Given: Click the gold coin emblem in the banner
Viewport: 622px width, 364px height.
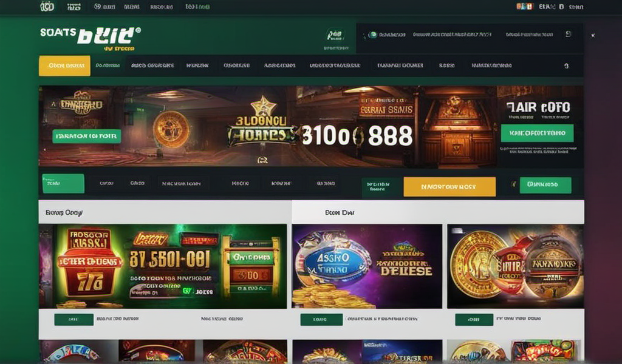Looking at the screenshot, I should [x=171, y=129].
